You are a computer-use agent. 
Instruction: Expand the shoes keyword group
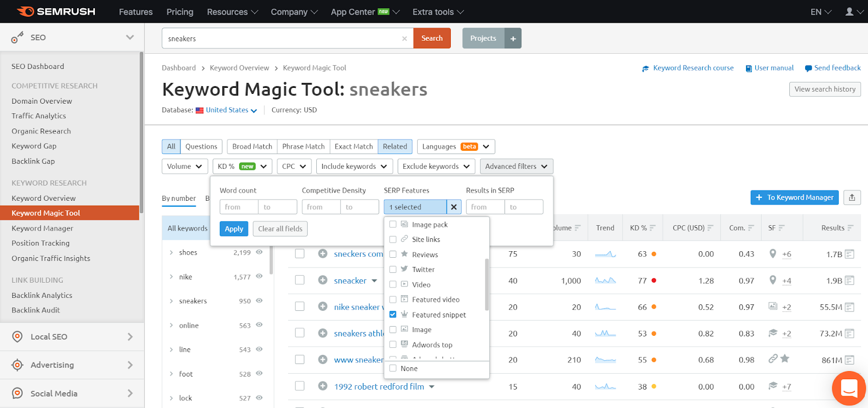point(171,252)
